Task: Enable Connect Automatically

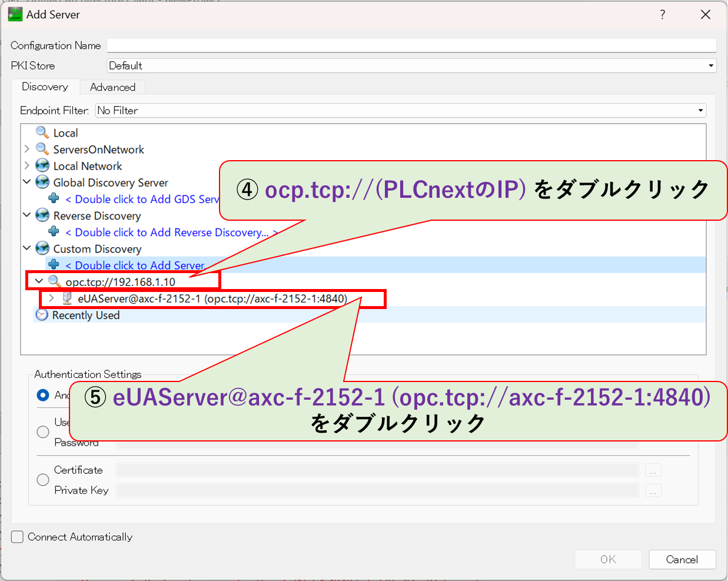Action: point(16,536)
